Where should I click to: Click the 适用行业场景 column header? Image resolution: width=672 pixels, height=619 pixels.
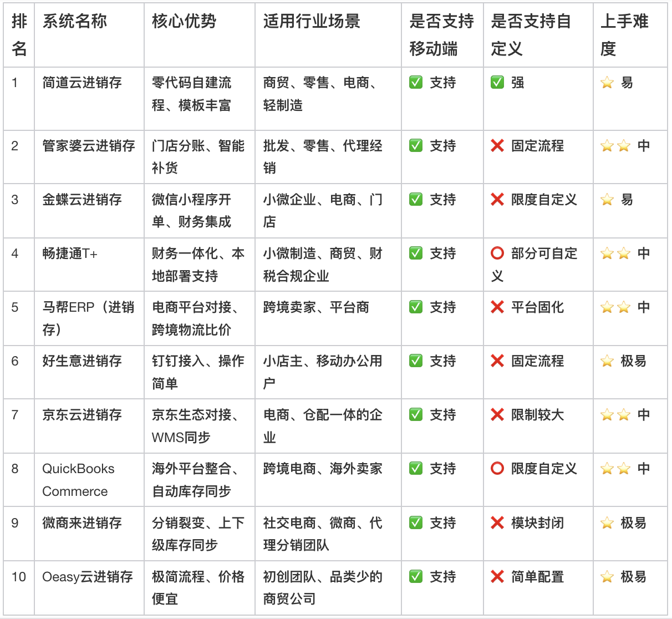(x=328, y=35)
